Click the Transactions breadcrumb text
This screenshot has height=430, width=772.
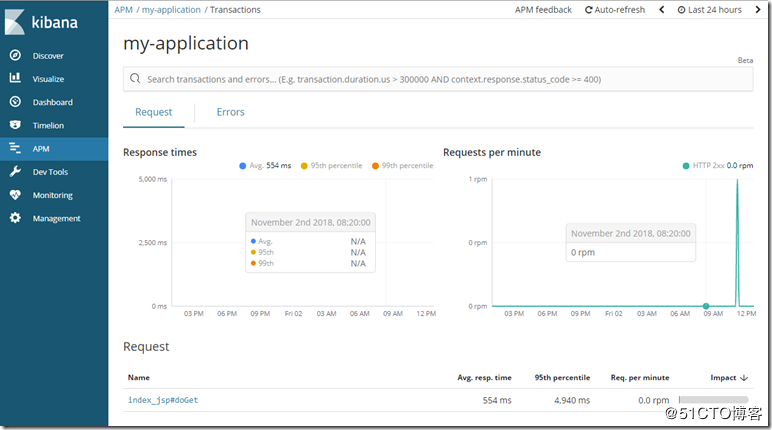click(235, 10)
